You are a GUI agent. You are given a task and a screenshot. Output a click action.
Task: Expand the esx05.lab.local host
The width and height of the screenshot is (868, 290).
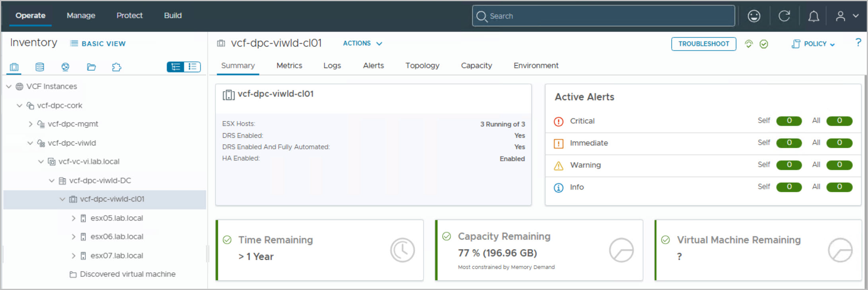coord(73,218)
